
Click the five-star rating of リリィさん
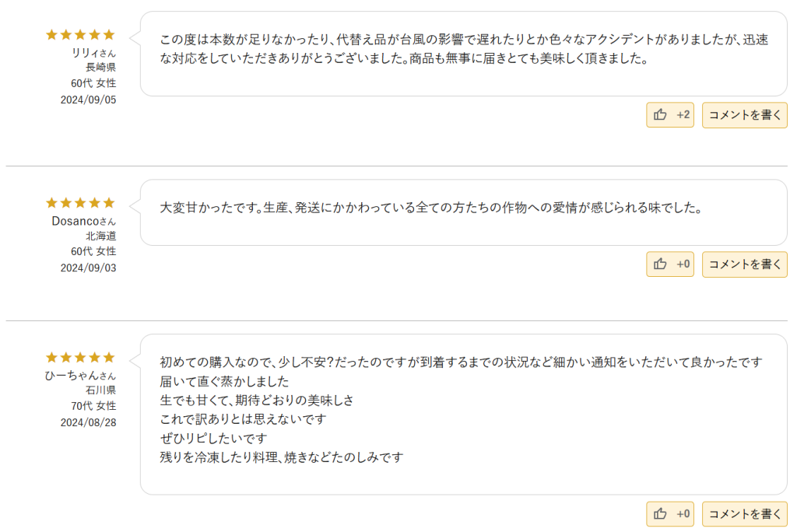coord(80,34)
